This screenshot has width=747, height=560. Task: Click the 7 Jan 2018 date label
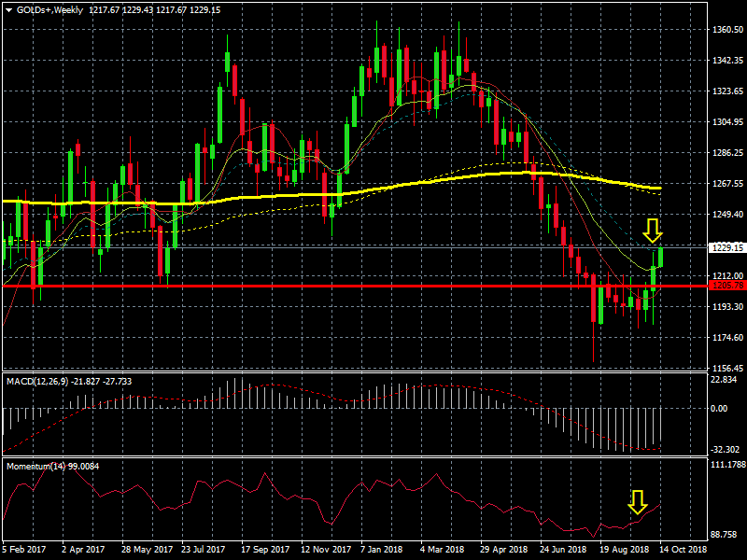pos(382,550)
